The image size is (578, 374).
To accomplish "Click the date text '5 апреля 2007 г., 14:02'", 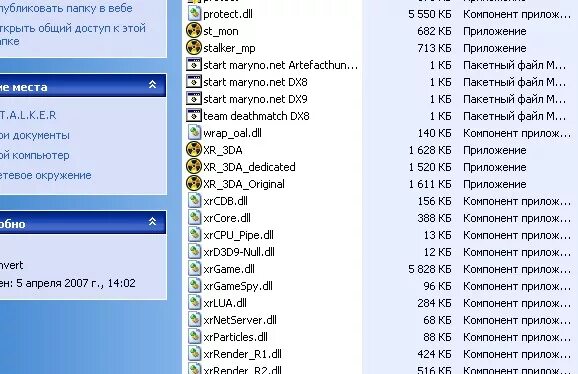I will 76,283.
